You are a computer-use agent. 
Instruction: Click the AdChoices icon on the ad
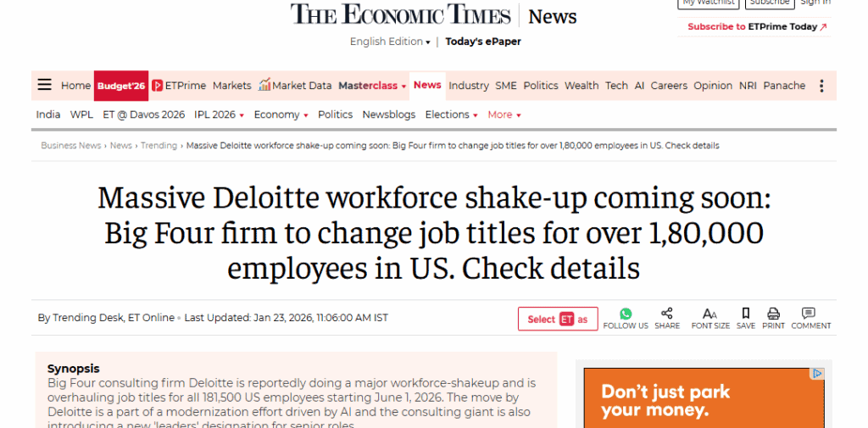click(818, 373)
